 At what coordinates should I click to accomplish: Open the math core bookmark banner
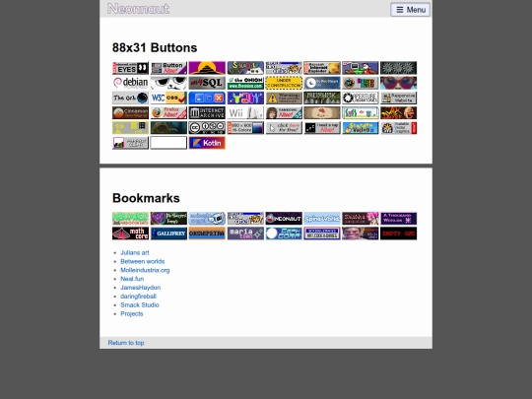[130, 233]
